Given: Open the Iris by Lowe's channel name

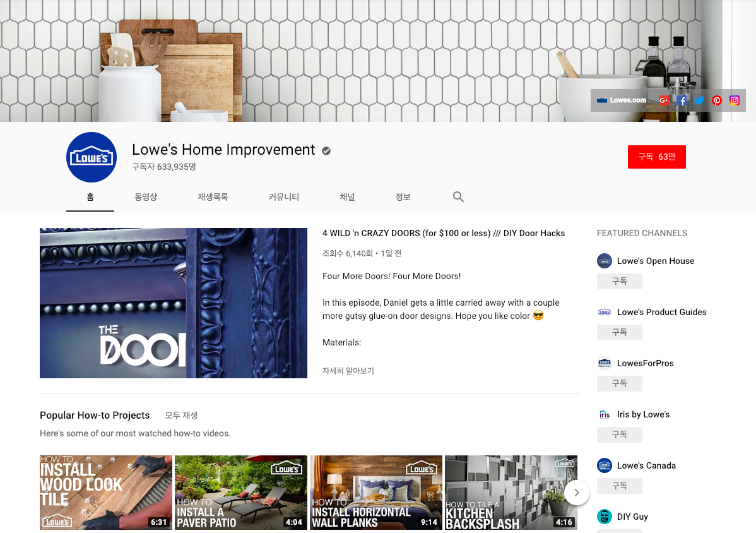Looking at the screenshot, I should pyautogui.click(x=643, y=414).
